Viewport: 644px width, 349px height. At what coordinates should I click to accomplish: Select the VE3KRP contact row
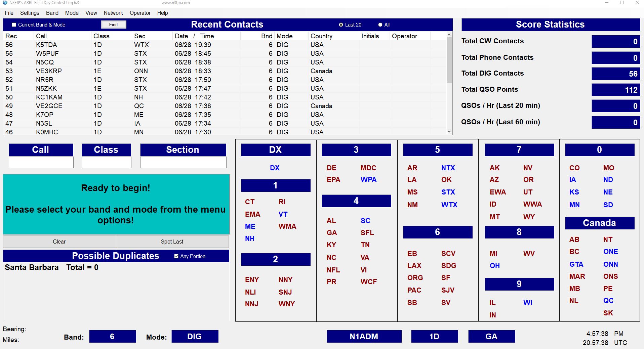(49, 71)
